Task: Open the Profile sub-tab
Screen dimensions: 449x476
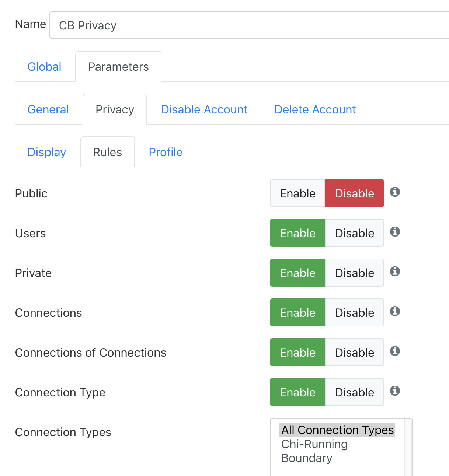Action: point(166,152)
